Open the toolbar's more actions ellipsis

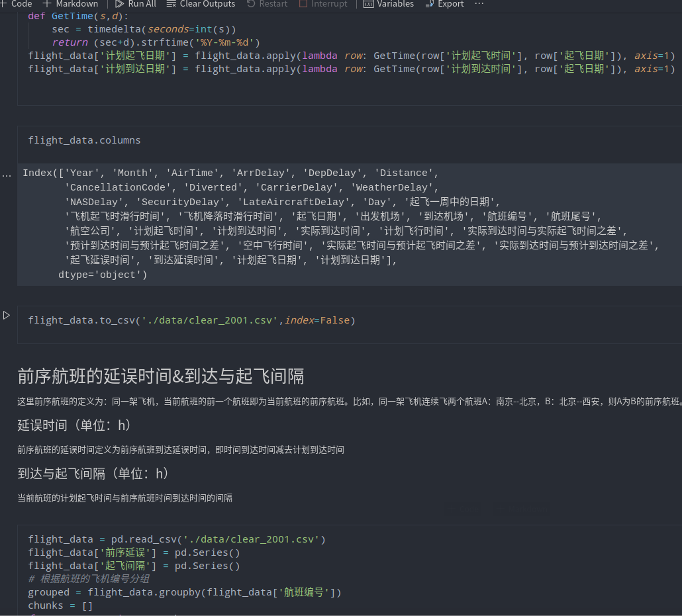point(479,4)
